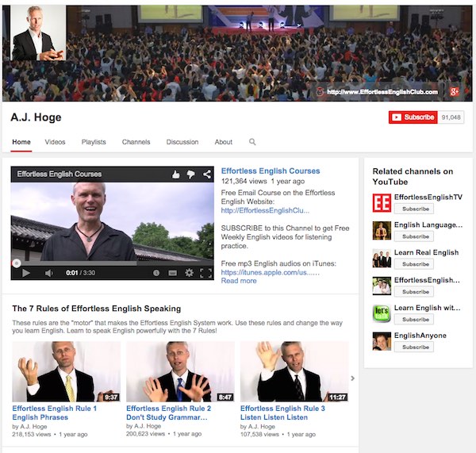The width and height of the screenshot is (476, 453).
Task: Toggle captions icon in the video player
Action: click(x=172, y=273)
